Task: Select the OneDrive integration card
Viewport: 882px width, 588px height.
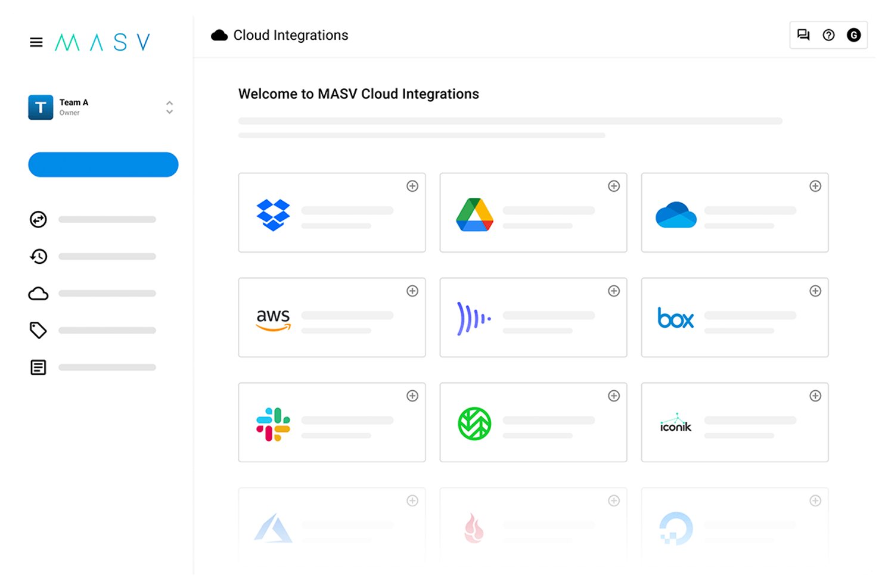Action: click(x=735, y=213)
